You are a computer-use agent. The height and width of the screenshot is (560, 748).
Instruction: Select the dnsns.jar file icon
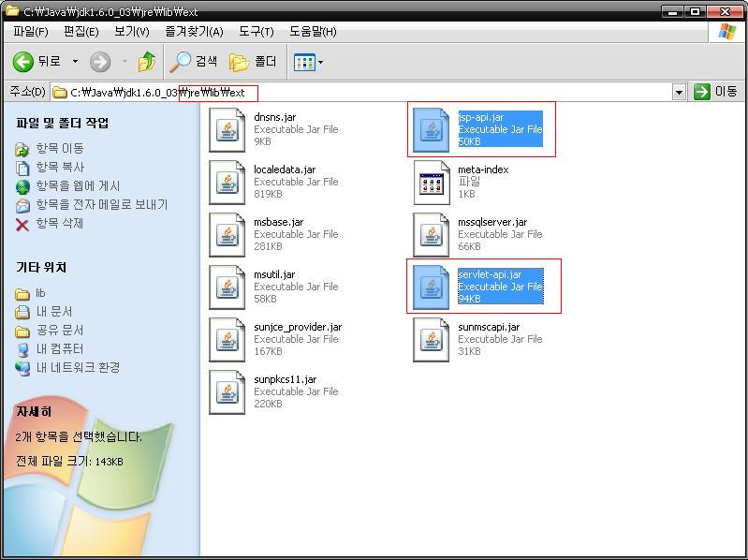click(227, 130)
